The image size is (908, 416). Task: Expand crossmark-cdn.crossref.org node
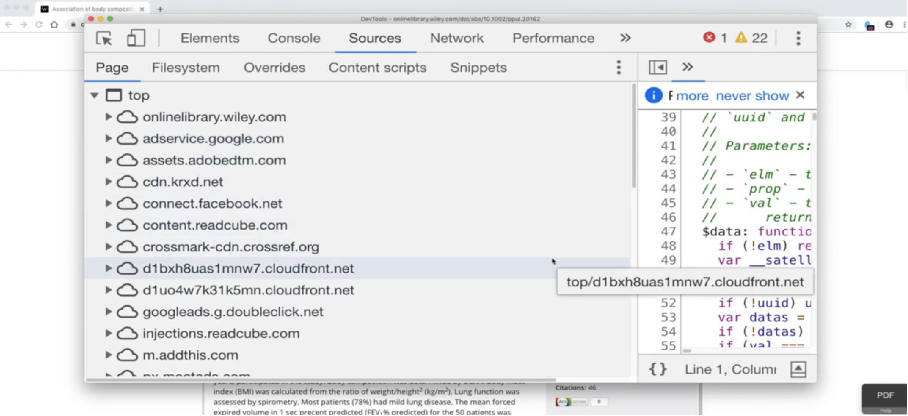[x=108, y=247]
